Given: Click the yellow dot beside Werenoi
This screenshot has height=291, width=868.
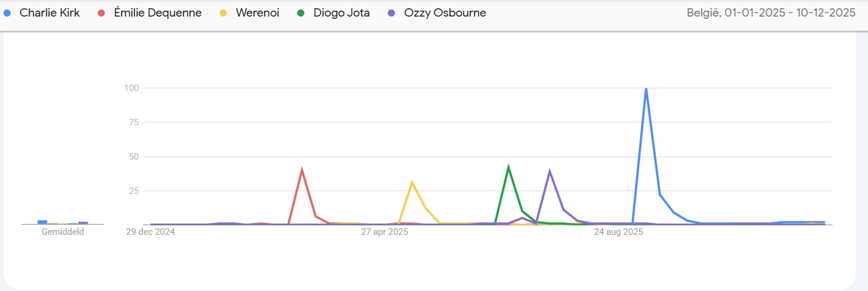Looking at the screenshot, I should click(x=223, y=13).
